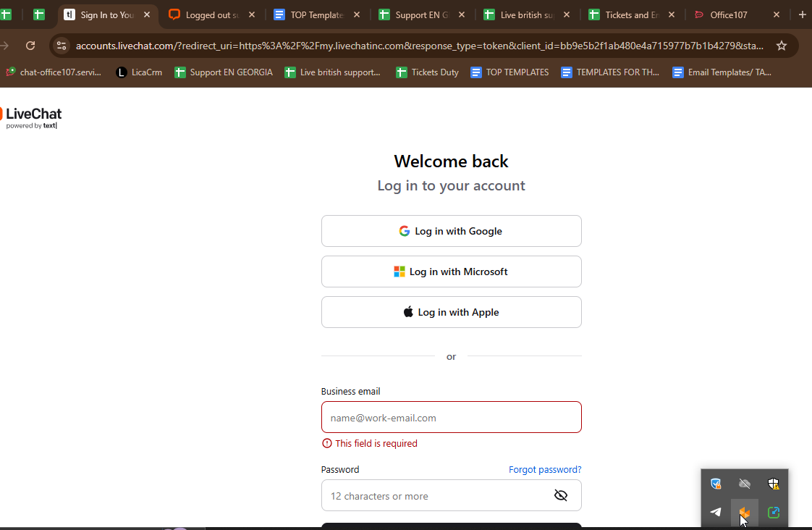Close the Sign In to You tab
Viewport: 812px width, 530px height.
(x=147, y=14)
